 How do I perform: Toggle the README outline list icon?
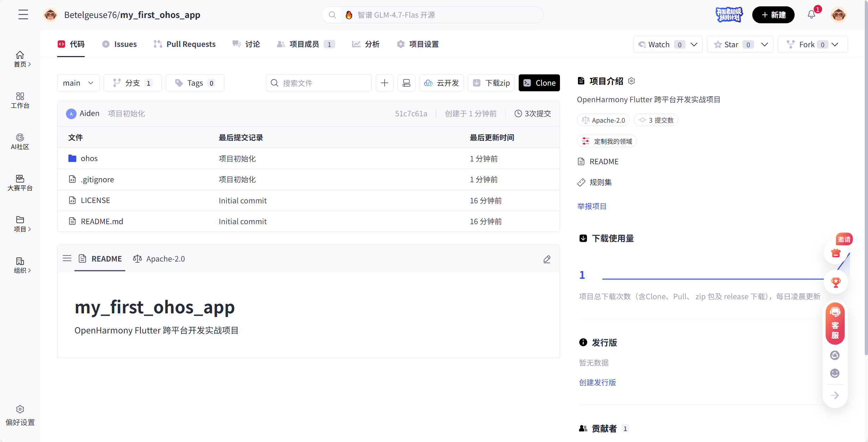[x=67, y=258]
